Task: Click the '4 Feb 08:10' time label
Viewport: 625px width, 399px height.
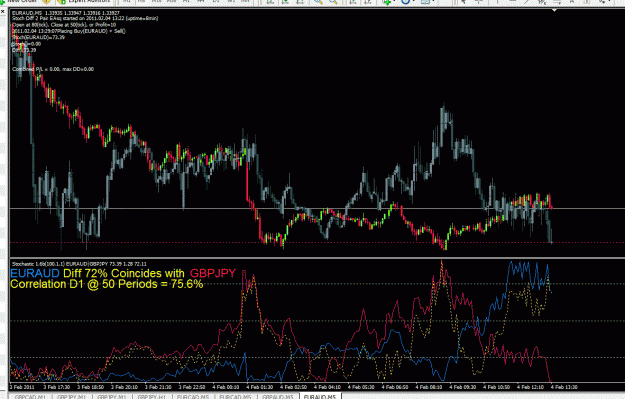Action: click(429, 387)
